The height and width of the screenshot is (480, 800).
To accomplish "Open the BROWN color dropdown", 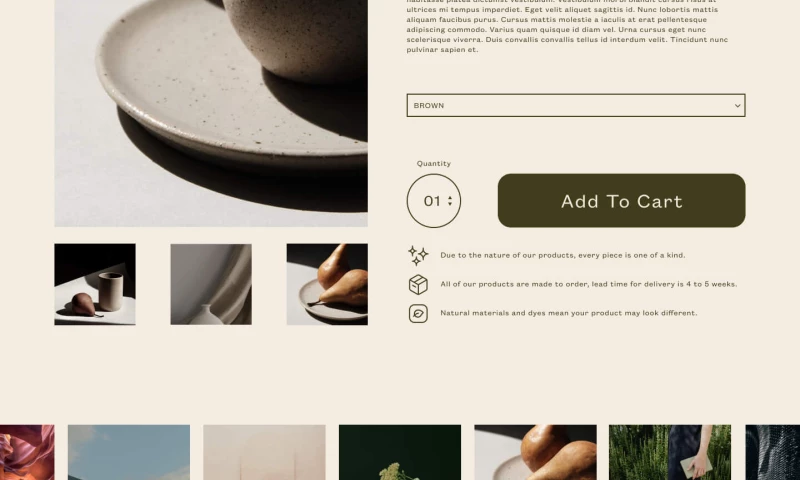I will (576, 105).
